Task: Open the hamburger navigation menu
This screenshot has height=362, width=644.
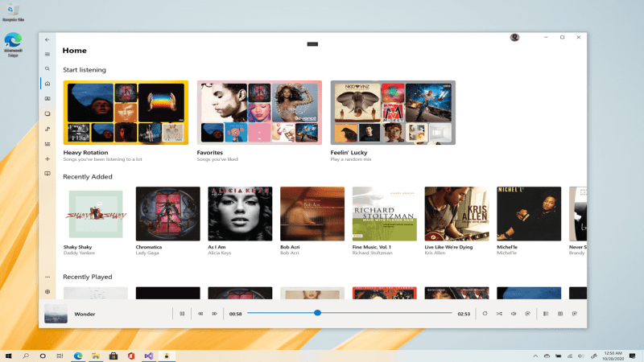Action: click(x=47, y=54)
